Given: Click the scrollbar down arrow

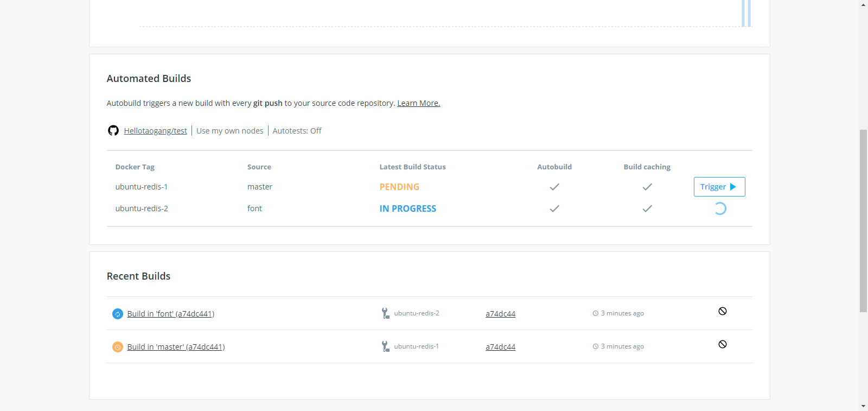Looking at the screenshot, I should (863, 406).
